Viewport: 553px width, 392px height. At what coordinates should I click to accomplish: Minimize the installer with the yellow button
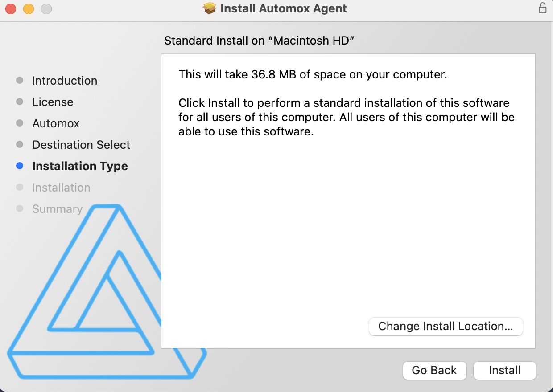click(x=29, y=8)
